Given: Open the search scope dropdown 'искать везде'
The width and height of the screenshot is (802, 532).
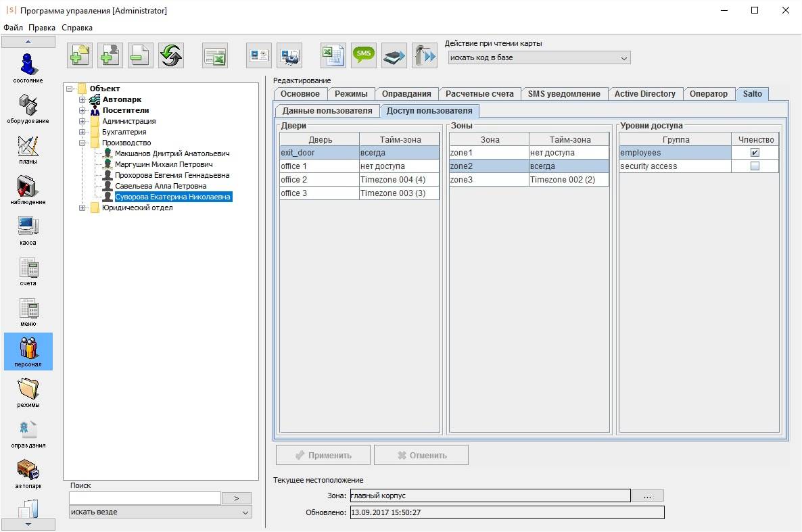Looking at the screenshot, I should click(160, 512).
